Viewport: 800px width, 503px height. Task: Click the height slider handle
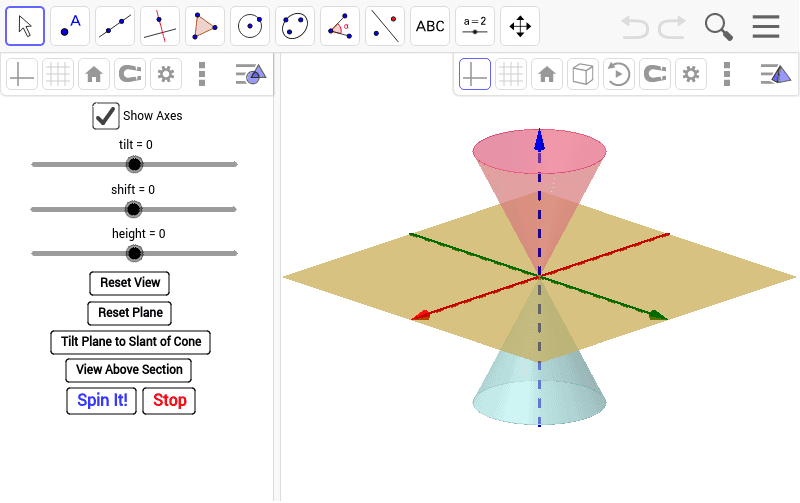[134, 253]
